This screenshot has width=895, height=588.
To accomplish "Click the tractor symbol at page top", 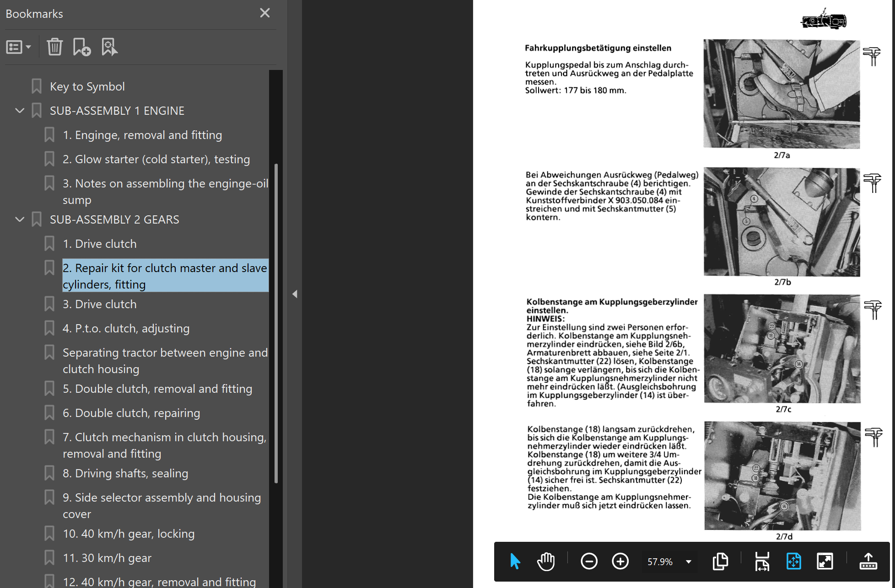I will (x=824, y=19).
